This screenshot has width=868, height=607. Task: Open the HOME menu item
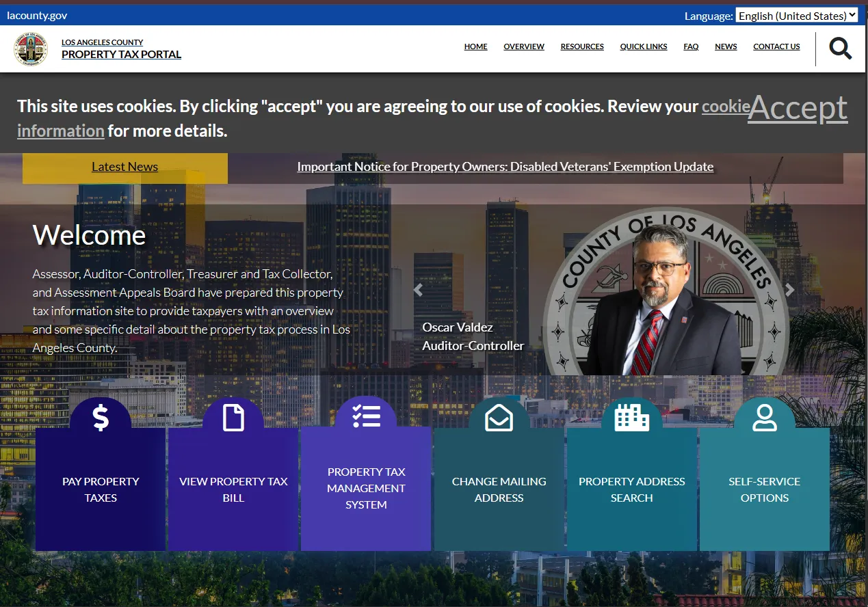(475, 46)
